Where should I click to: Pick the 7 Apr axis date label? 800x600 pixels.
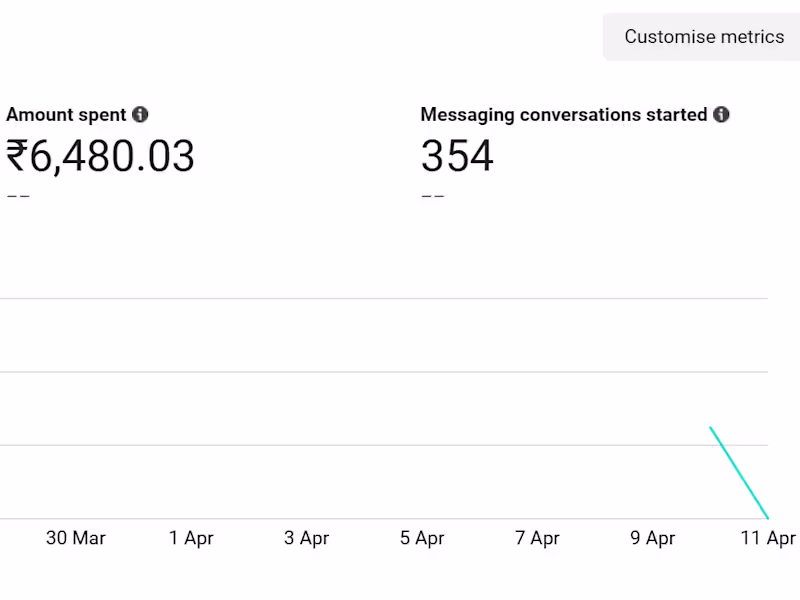[537, 538]
